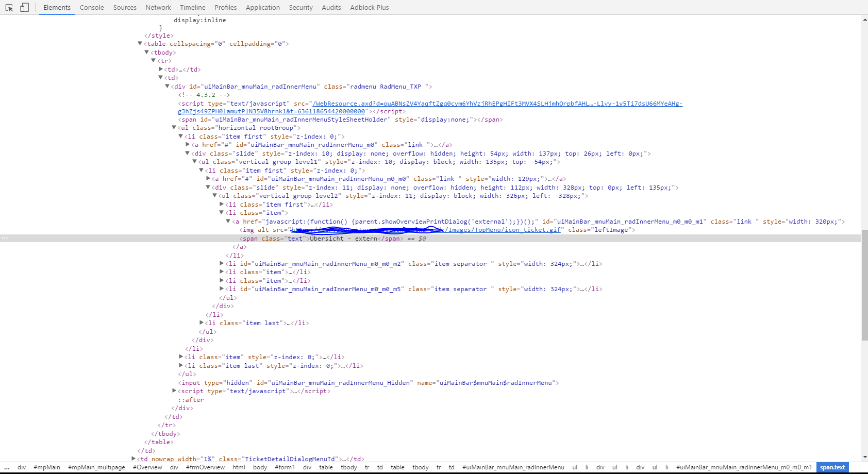Toggle the device toolbar icon
Image resolution: width=868 pixels, height=474 pixels.
(x=24, y=8)
